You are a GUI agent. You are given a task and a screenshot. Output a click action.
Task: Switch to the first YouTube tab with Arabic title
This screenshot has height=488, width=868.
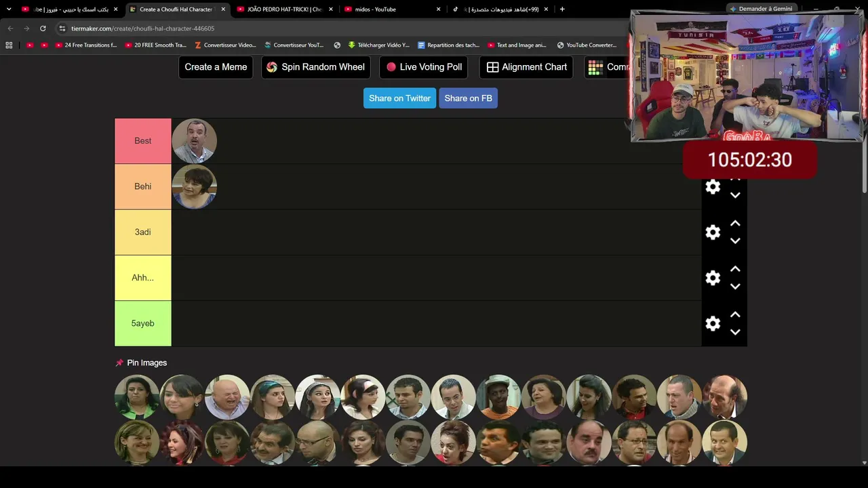[71, 9]
